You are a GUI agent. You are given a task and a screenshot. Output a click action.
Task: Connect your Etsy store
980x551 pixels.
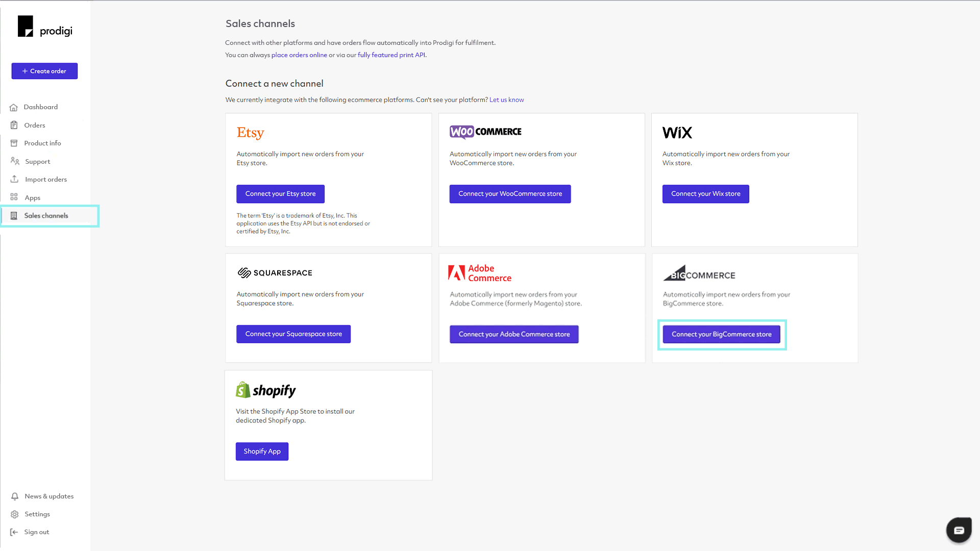pos(280,194)
